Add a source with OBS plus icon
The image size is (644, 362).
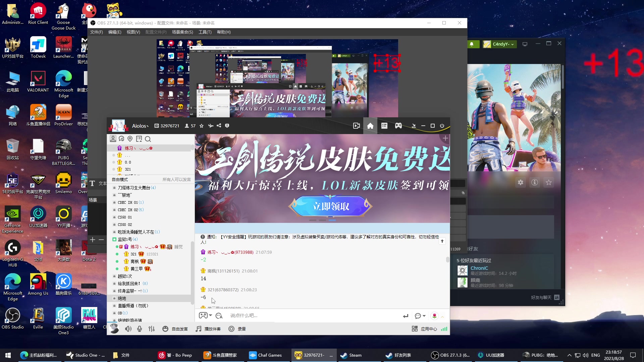93,240
